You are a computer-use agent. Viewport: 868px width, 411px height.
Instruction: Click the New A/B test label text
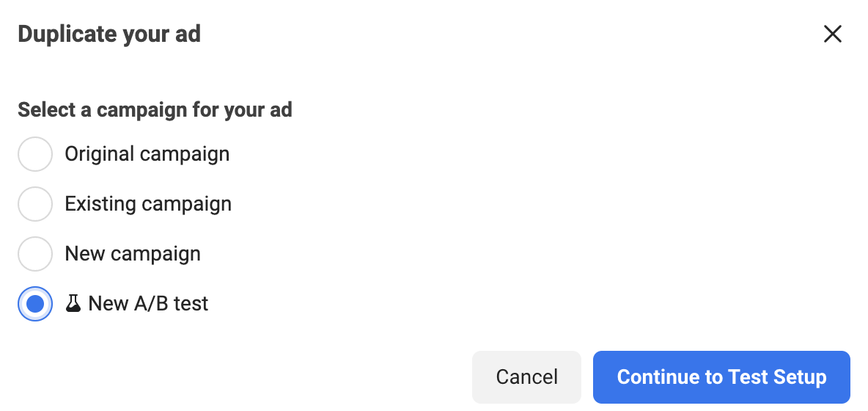(148, 304)
